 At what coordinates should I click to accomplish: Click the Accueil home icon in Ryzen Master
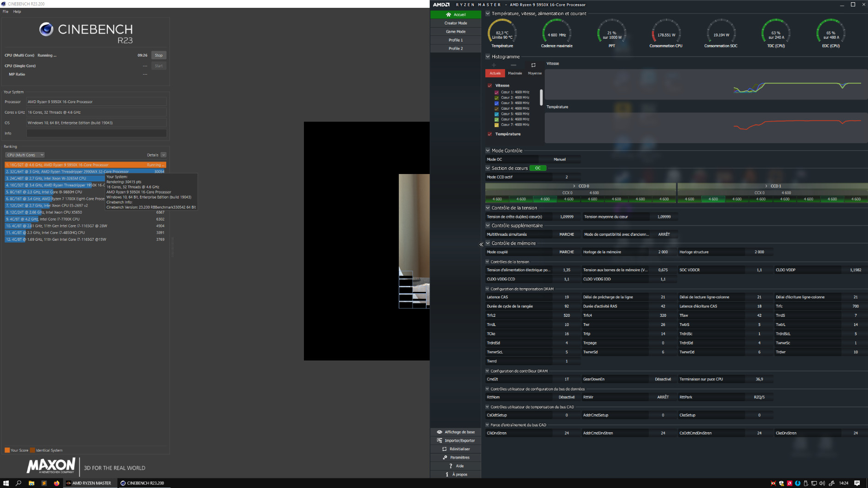448,15
